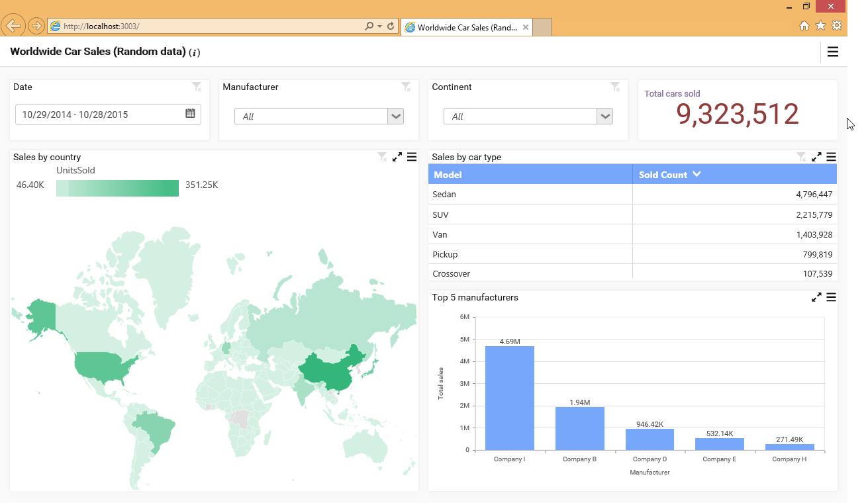Screen dimensions: 868x503
Task: Open Top 5 manufacturers panel menu
Action: 831,297
